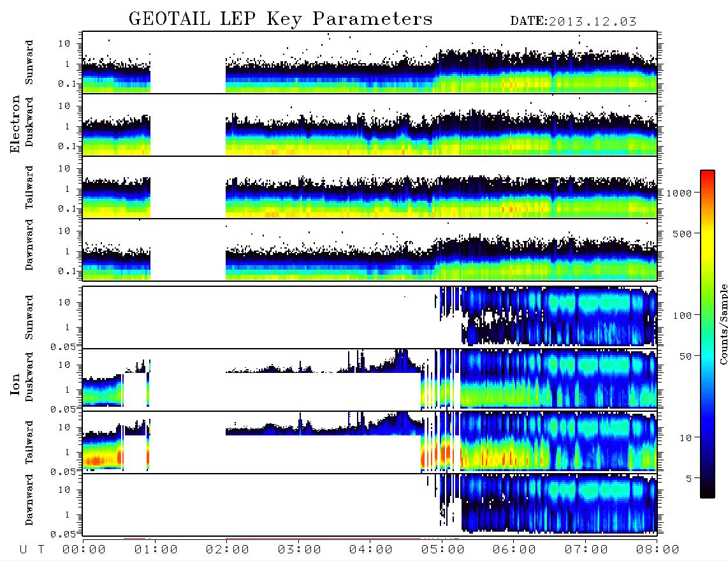Click the 06:00 time tick label
This screenshot has height=561, width=728.
514,550
